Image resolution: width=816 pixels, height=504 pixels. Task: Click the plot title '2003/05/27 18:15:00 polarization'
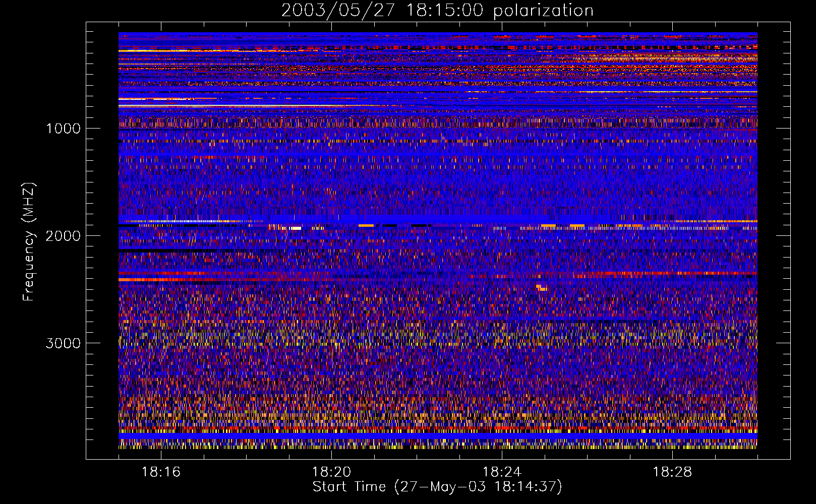click(x=437, y=11)
